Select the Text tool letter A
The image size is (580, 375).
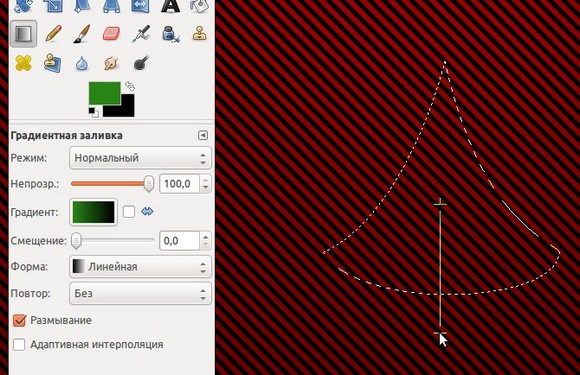[170, 6]
